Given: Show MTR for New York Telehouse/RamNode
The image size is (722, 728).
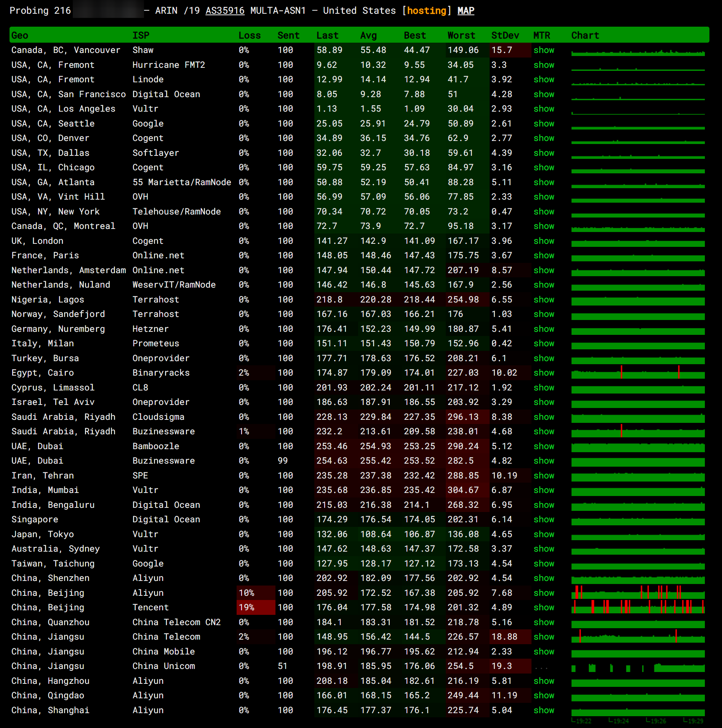Looking at the screenshot, I should click(x=544, y=211).
